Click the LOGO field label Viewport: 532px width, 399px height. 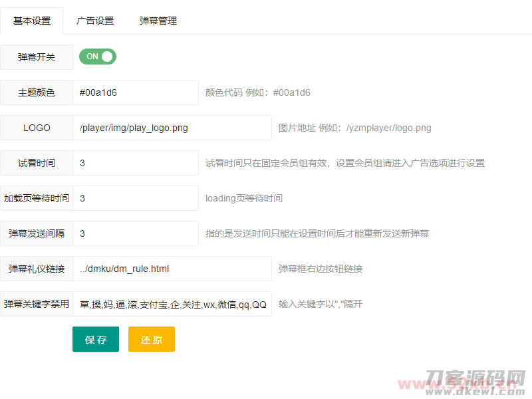pos(37,128)
